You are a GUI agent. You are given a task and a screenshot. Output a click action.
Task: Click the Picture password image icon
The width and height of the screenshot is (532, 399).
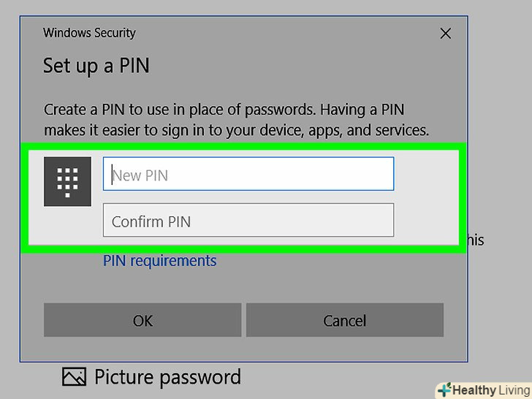[x=74, y=377]
